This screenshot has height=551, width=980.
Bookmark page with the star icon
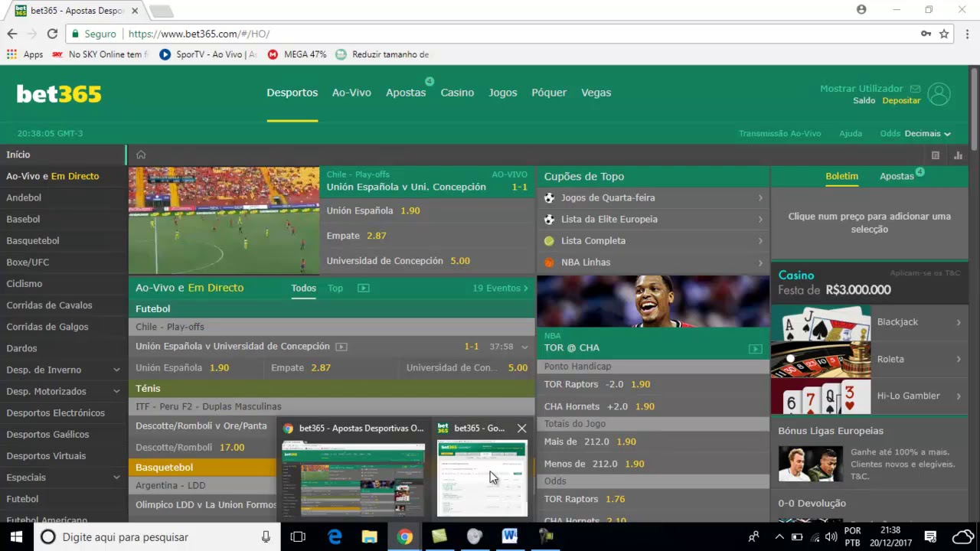click(x=944, y=34)
